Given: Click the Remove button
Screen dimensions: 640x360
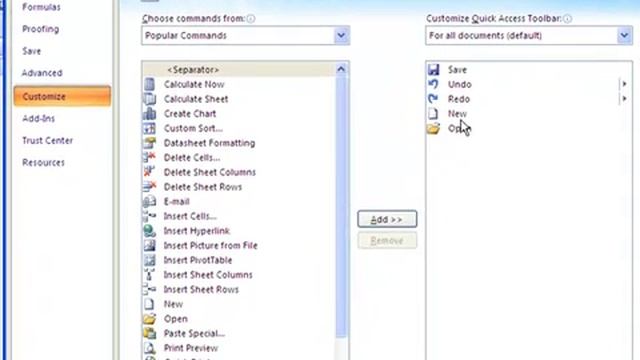Looking at the screenshot, I should coord(387,240).
